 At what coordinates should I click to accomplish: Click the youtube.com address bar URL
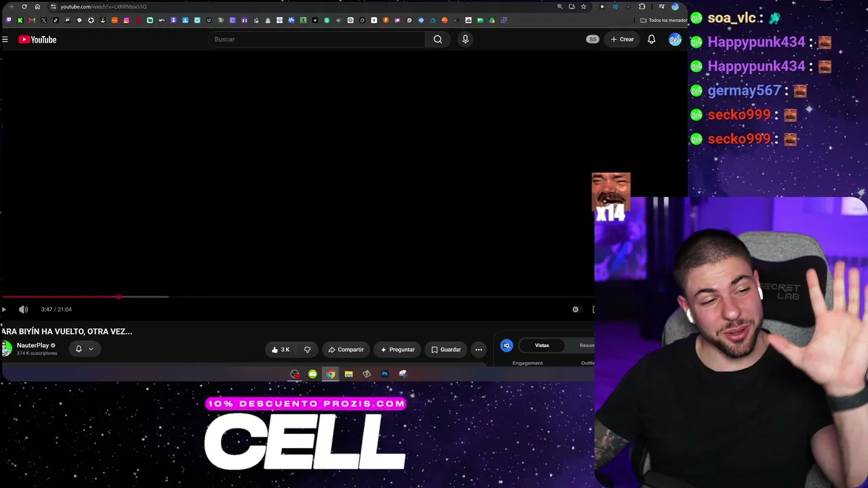103,7
